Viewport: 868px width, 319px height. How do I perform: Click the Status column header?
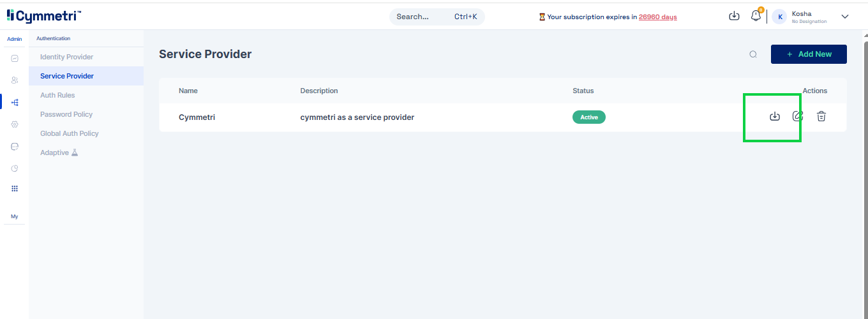click(x=583, y=91)
